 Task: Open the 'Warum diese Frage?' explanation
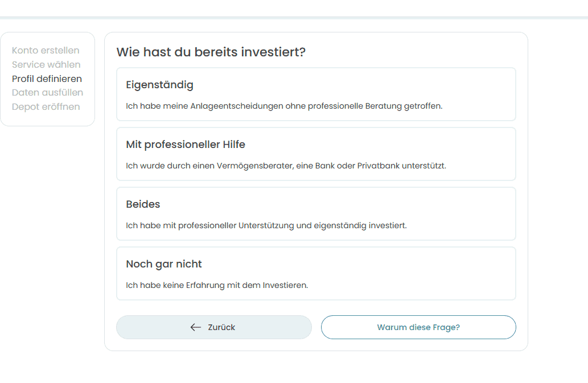click(x=418, y=327)
